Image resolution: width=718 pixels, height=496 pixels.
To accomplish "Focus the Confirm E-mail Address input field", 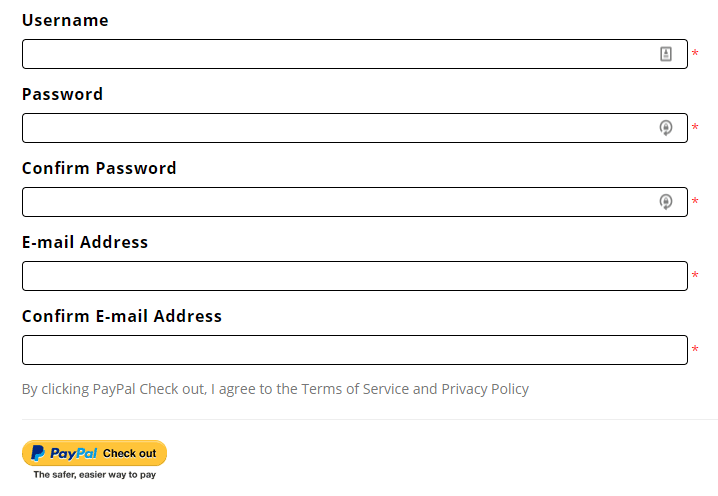I will 355,350.
